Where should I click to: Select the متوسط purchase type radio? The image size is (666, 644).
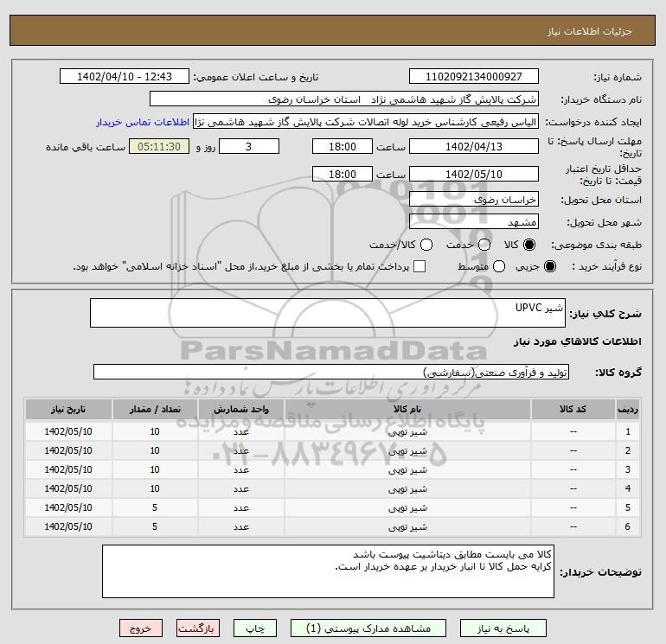pyautogui.click(x=499, y=266)
